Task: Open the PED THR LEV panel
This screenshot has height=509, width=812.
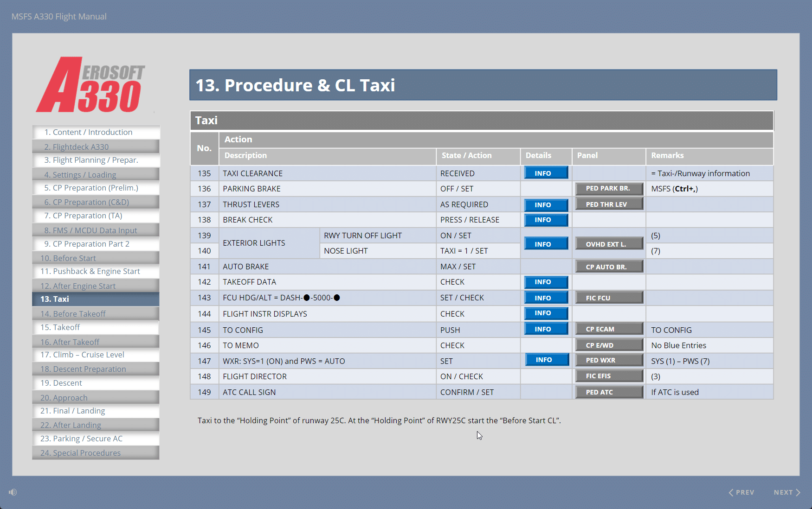Action: coord(609,204)
